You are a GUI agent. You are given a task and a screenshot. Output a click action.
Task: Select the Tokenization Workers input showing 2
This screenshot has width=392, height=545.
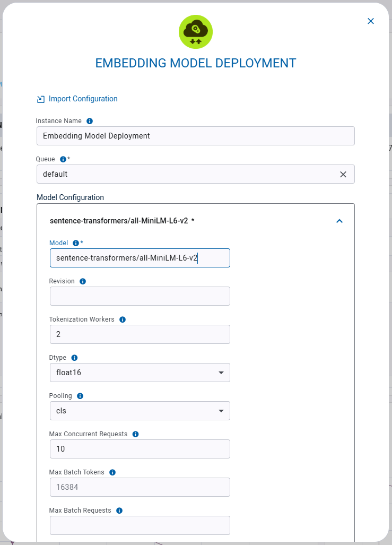click(x=140, y=334)
